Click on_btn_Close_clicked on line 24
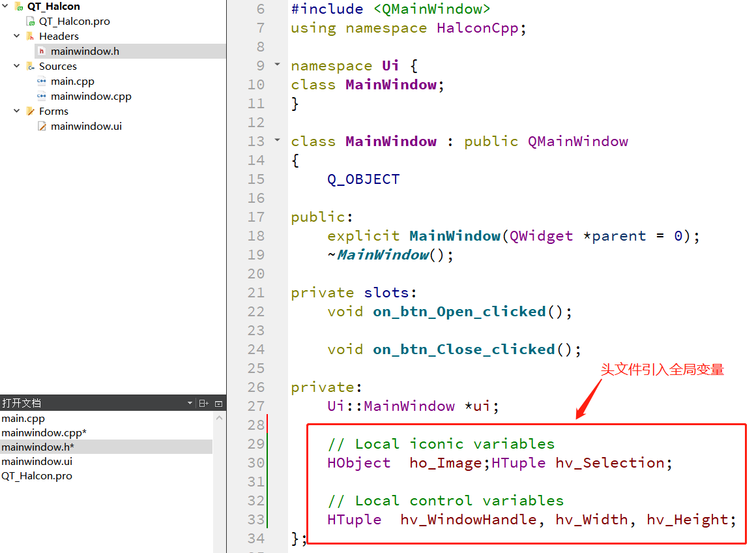This screenshot has width=756, height=553. click(x=464, y=350)
